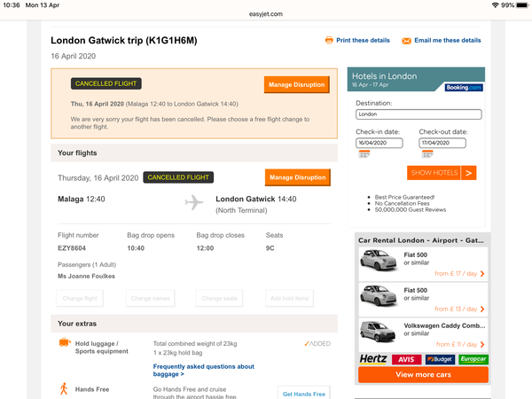Click the Car Rental London - Airport heading
Screen dimensions: 532x399
420,240
